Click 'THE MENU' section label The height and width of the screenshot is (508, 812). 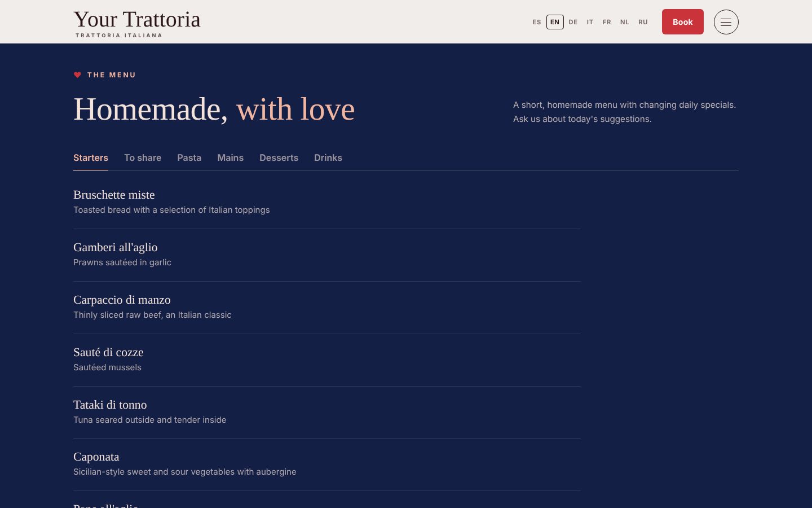click(112, 75)
